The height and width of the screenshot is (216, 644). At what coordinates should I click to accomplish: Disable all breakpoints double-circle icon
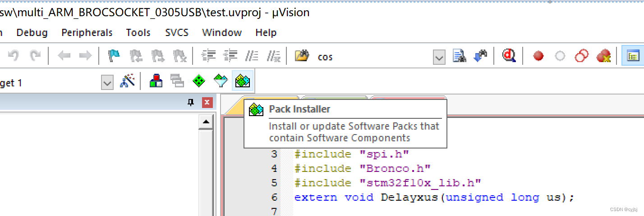click(x=582, y=56)
